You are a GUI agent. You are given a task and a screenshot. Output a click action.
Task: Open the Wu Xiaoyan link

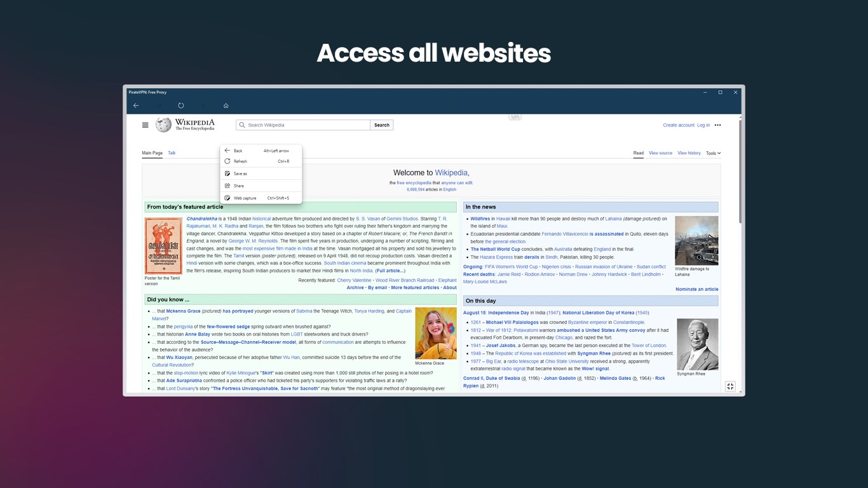pyautogui.click(x=179, y=358)
